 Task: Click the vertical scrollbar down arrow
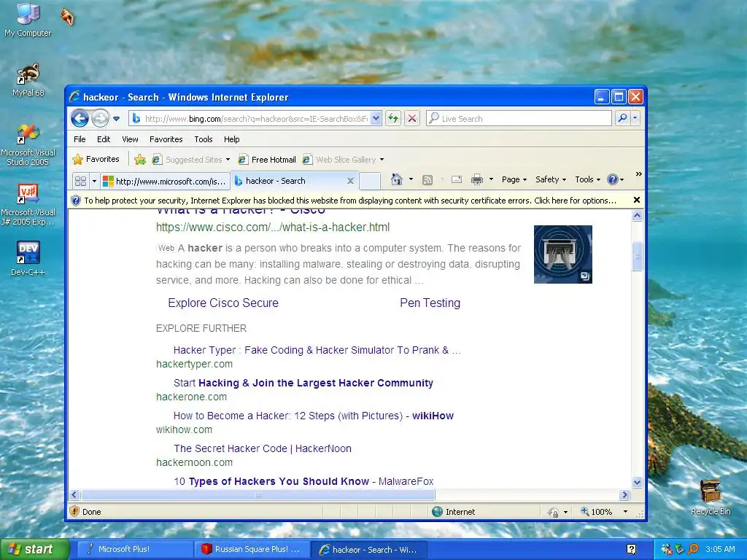637,483
